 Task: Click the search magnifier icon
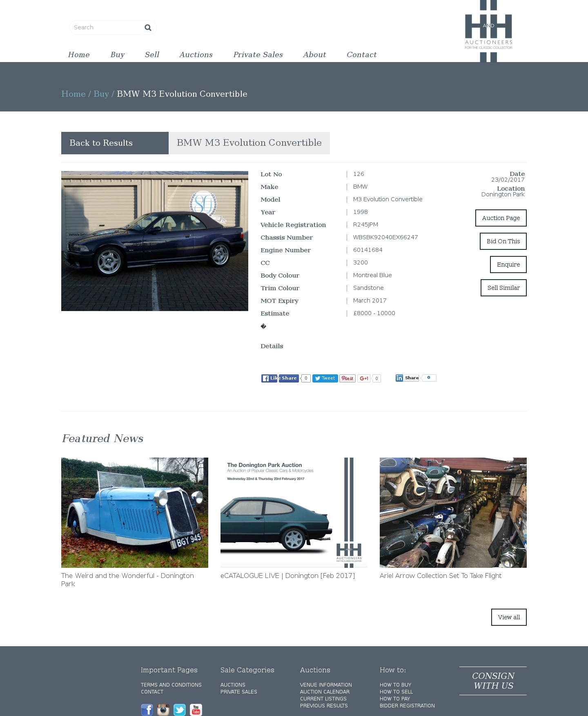148,27
